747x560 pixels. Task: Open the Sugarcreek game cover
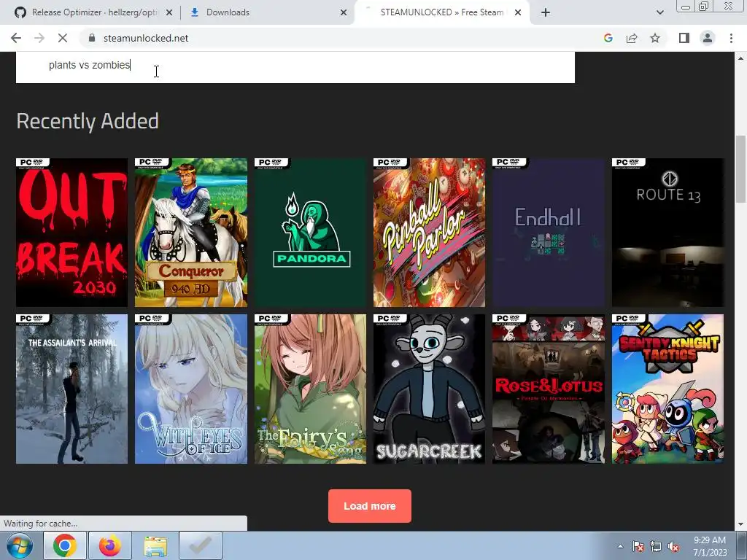coord(429,389)
